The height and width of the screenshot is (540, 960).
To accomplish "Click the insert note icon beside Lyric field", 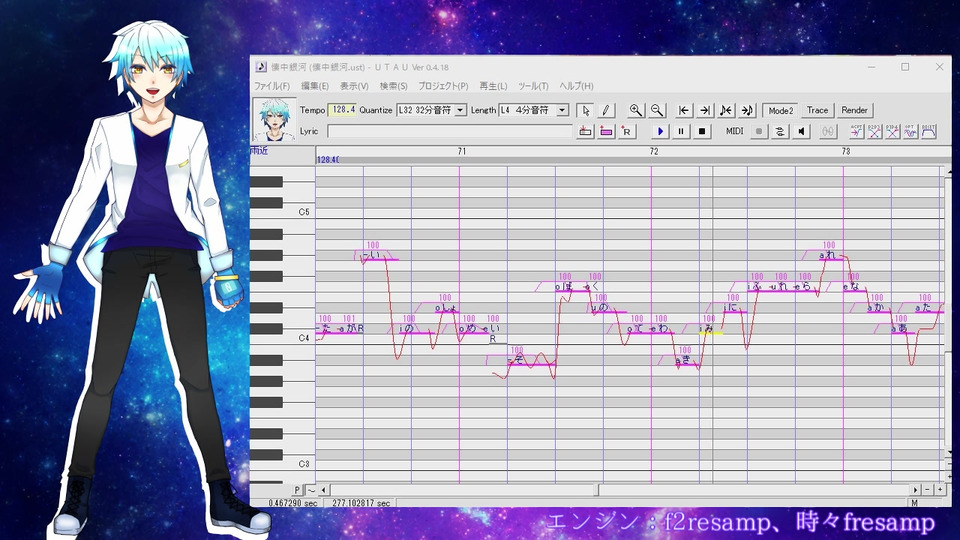I will 585,131.
